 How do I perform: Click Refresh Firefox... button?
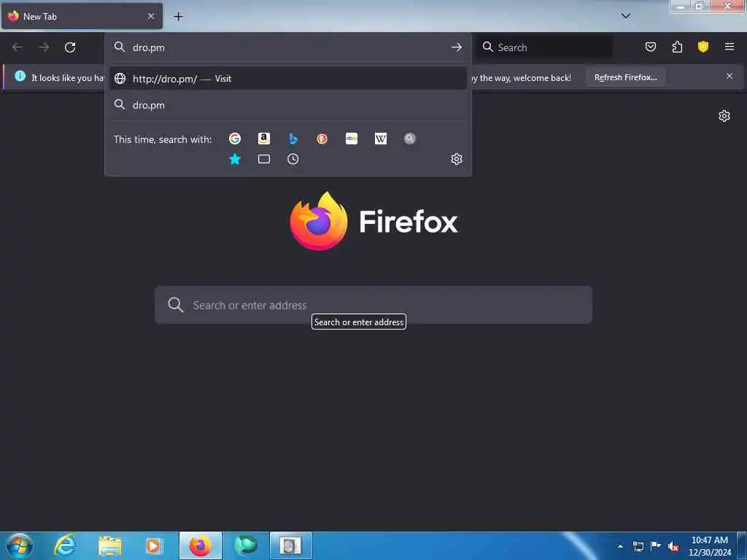[x=625, y=77]
